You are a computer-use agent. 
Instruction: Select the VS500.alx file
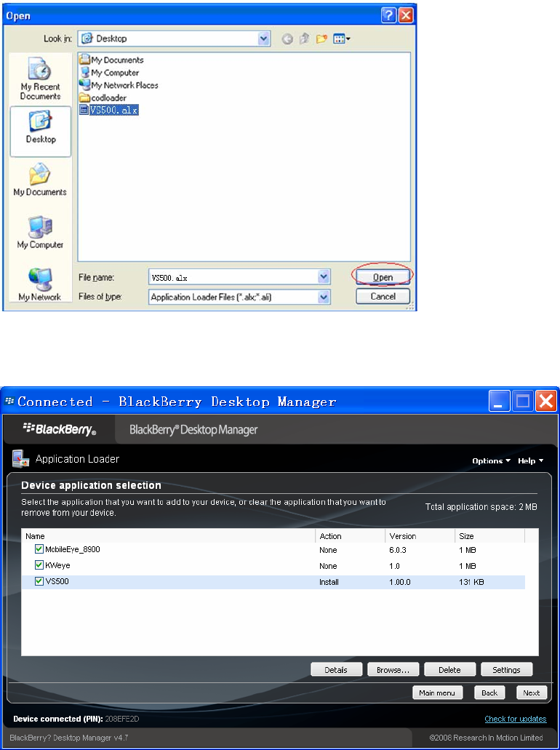(109, 110)
